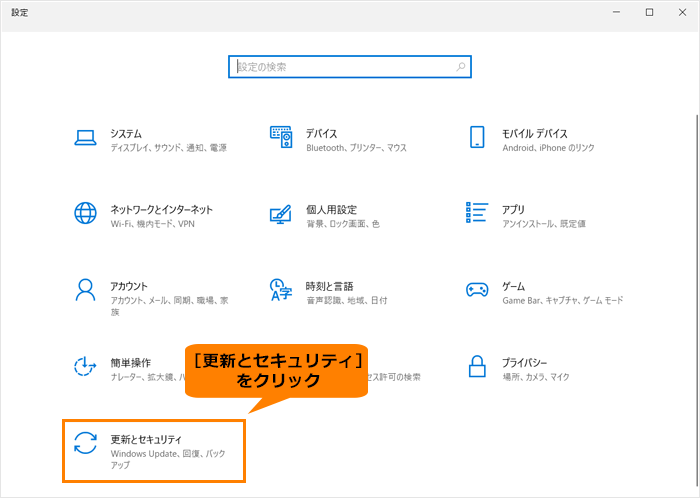Open the 更新とセキュリティ refresh arrows icon
Image resolution: width=700 pixels, height=498 pixels.
point(85,443)
